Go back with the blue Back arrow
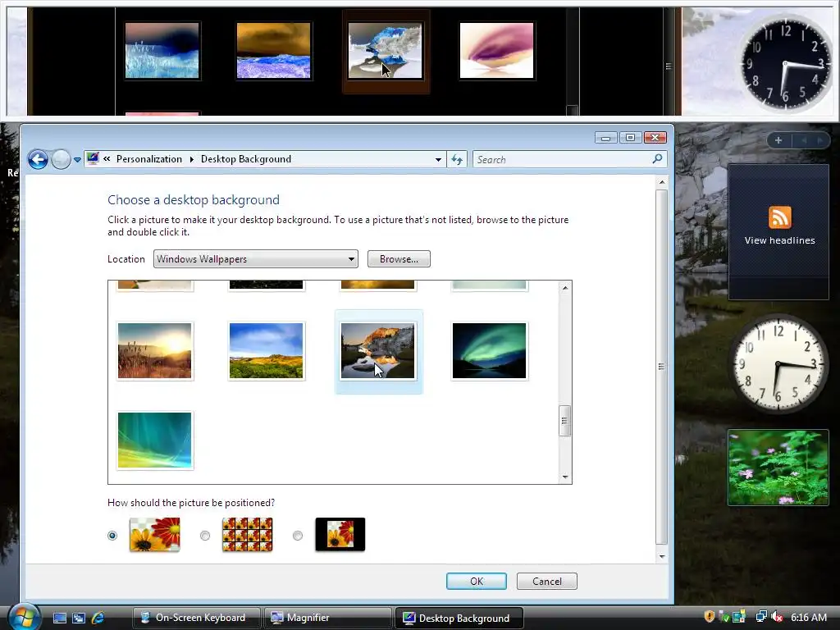 38,160
